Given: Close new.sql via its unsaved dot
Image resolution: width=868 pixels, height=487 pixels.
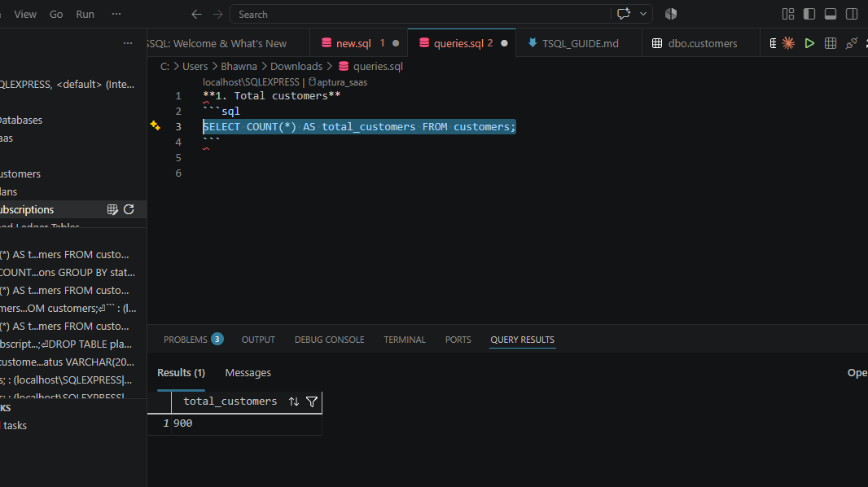Looking at the screenshot, I should coord(396,43).
